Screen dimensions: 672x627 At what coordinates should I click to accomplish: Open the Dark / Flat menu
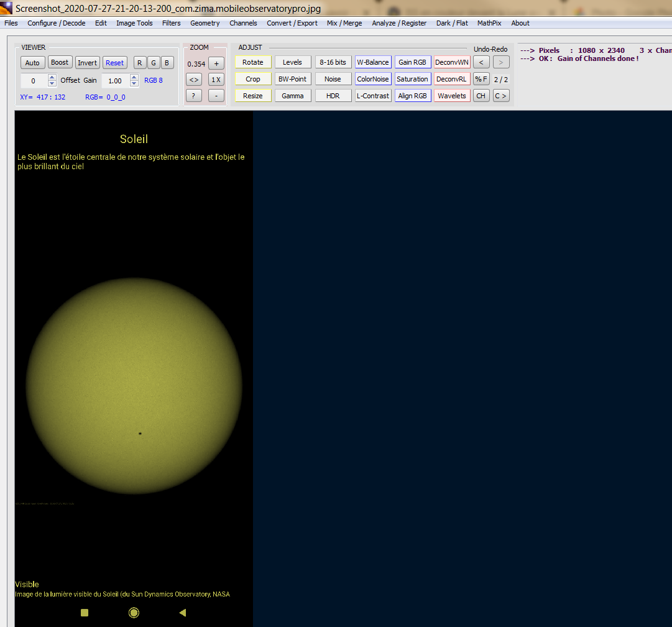(x=452, y=23)
